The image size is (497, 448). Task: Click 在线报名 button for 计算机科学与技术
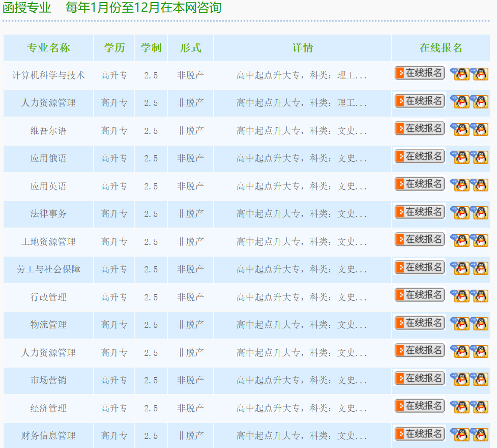pyautogui.click(x=420, y=73)
